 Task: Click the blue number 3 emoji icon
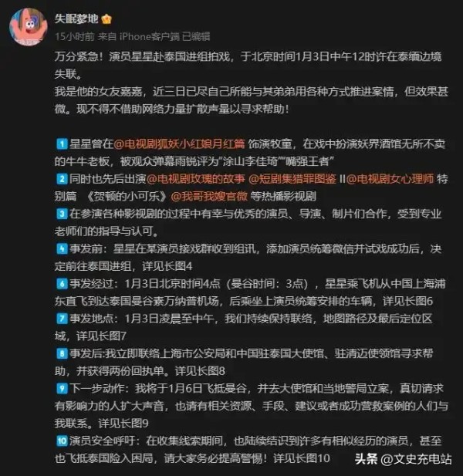point(62,214)
